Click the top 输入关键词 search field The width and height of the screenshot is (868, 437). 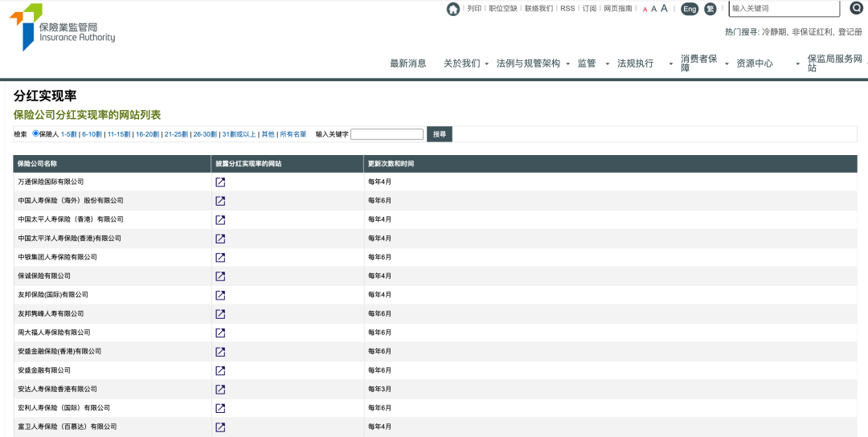(x=783, y=9)
